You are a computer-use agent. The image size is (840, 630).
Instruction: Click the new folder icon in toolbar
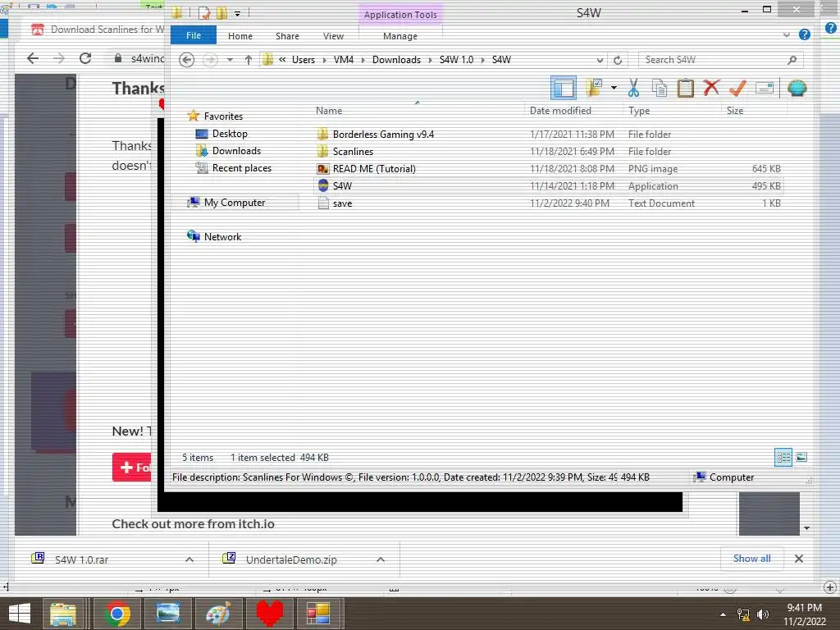click(594, 87)
